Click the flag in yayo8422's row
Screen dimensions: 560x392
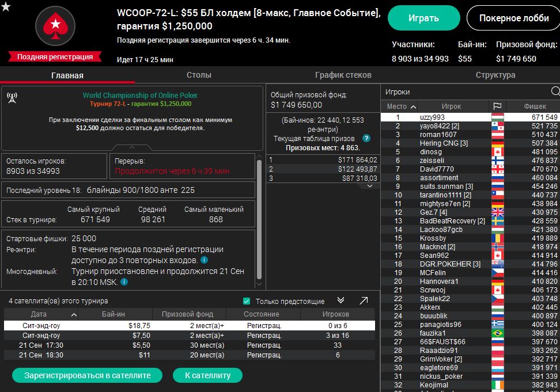[x=498, y=126]
